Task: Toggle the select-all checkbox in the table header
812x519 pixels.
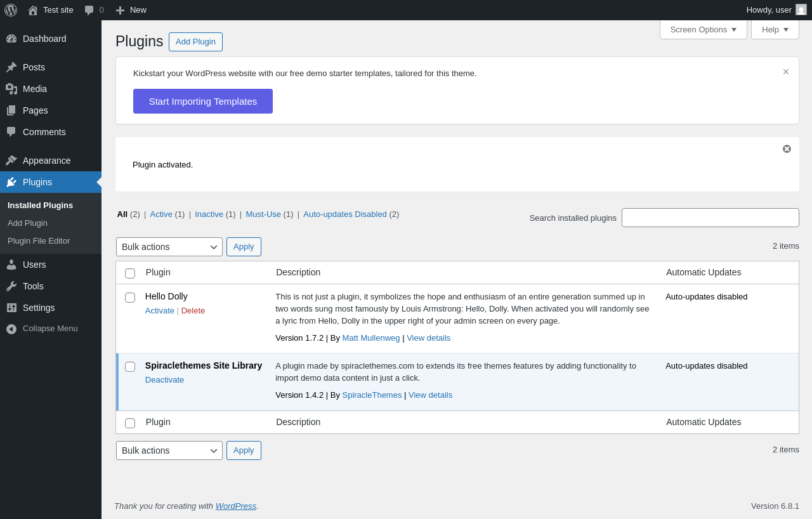Action: [130, 273]
